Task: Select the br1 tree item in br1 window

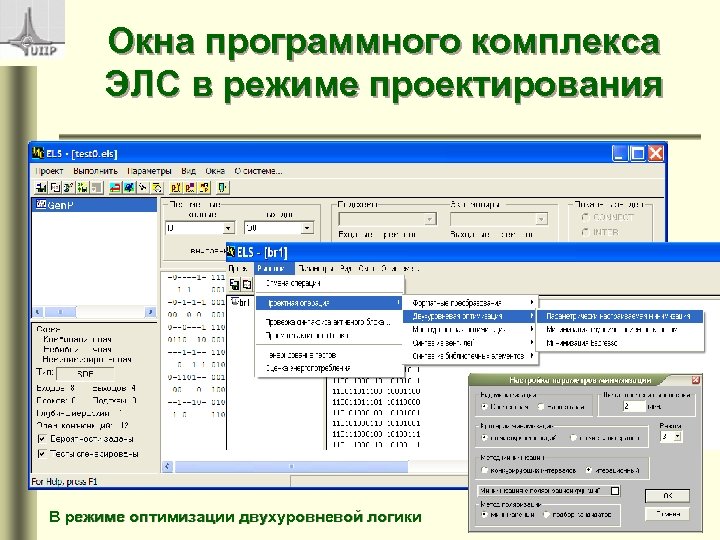Action: click(240, 302)
